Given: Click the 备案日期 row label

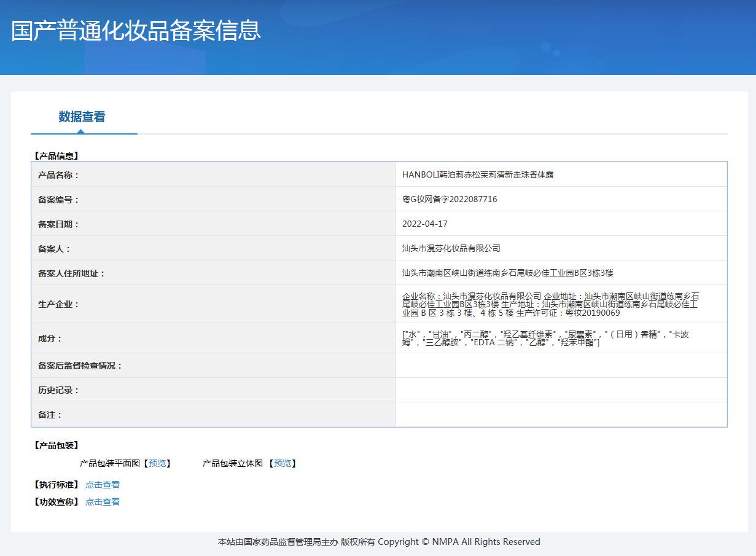Looking at the screenshot, I should click(x=59, y=224).
